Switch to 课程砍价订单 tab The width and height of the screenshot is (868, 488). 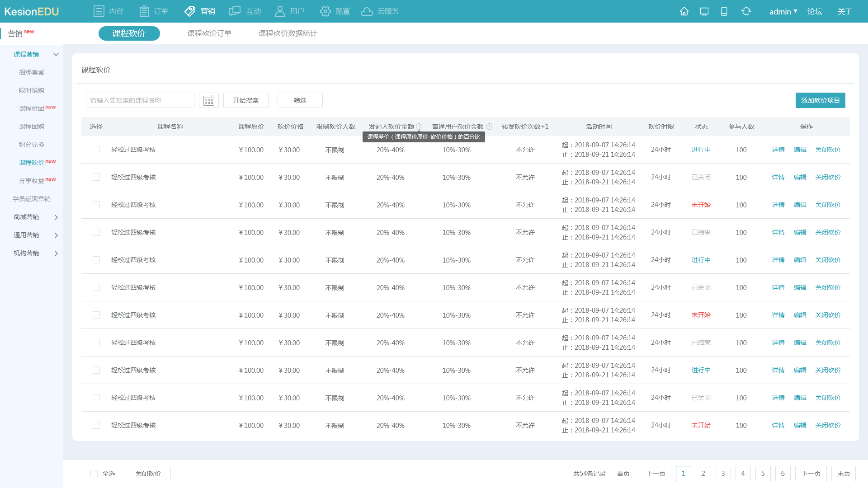209,33
